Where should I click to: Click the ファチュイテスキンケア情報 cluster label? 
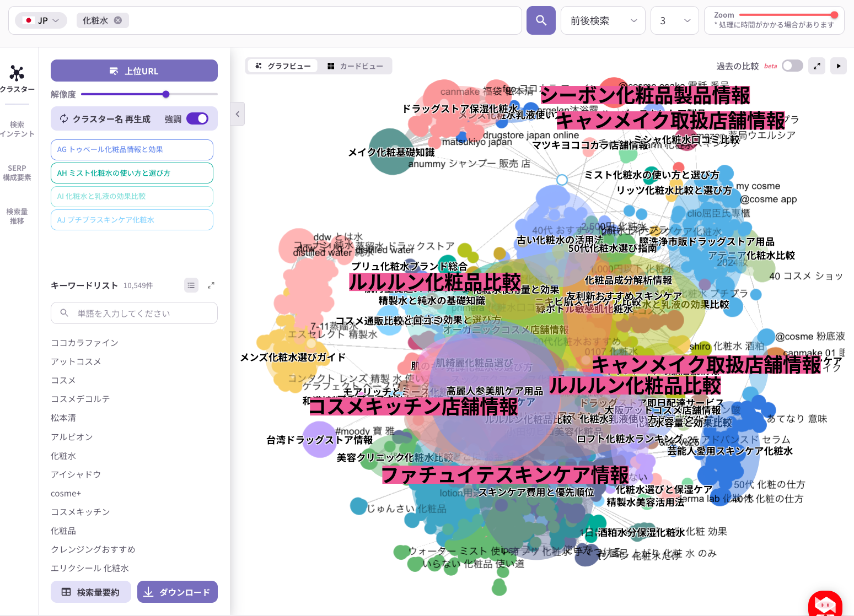pyautogui.click(x=505, y=475)
